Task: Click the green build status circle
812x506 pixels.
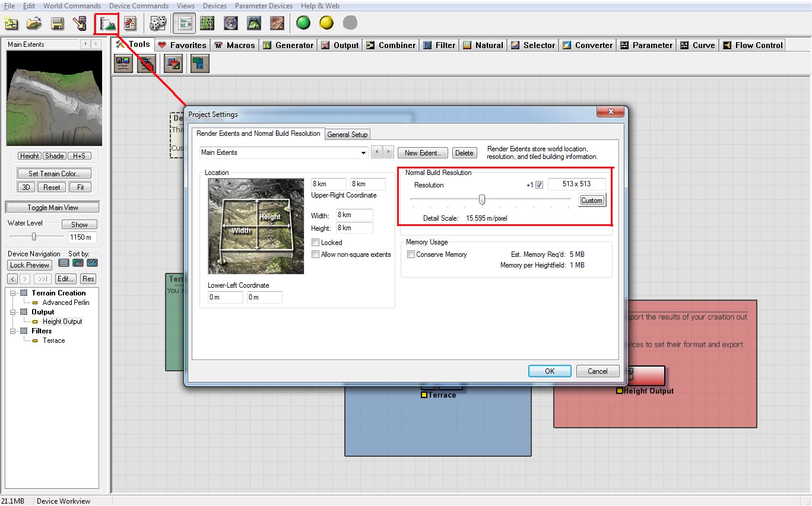Action: (303, 23)
